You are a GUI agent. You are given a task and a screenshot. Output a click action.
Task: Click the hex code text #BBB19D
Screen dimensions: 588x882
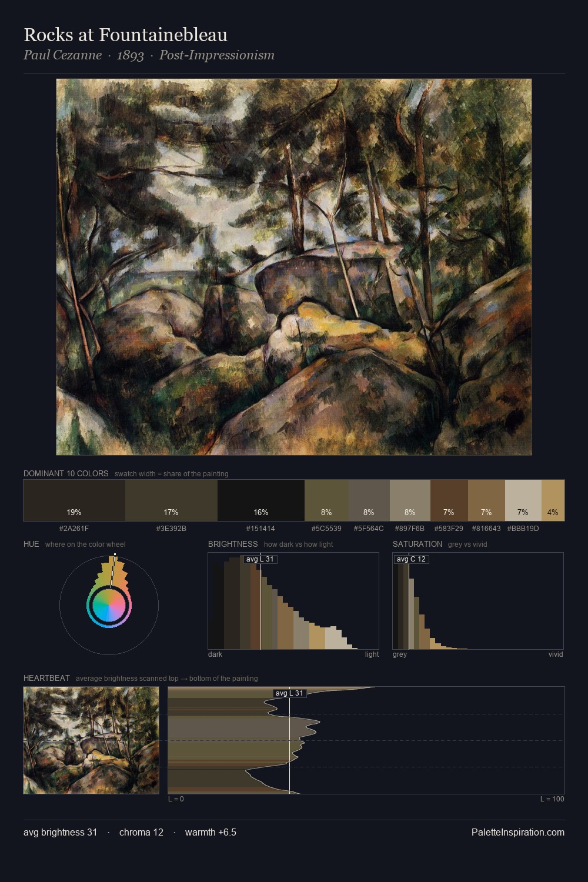pos(523,529)
